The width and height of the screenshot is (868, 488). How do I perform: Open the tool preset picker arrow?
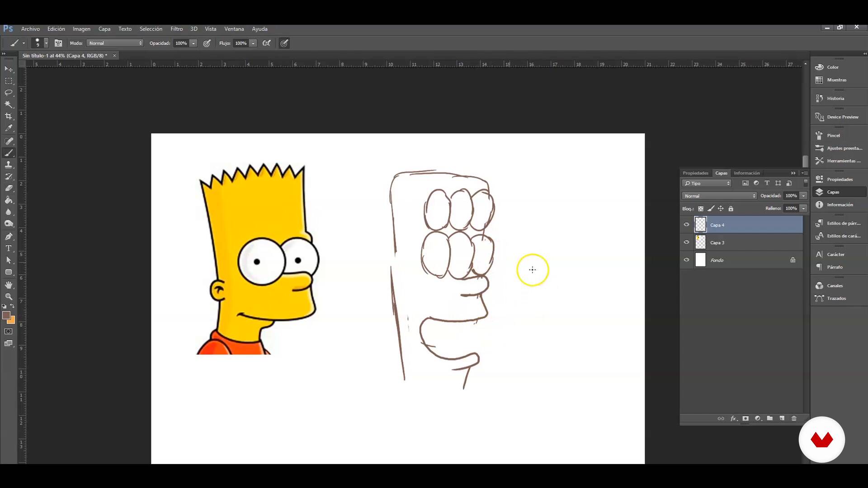click(24, 43)
